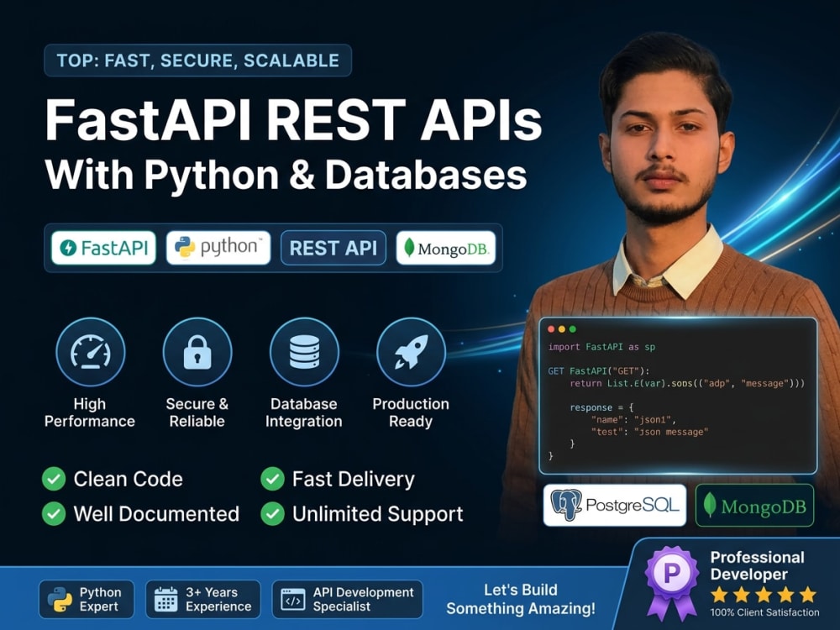
Task: Click the Production Ready label
Action: click(x=411, y=412)
